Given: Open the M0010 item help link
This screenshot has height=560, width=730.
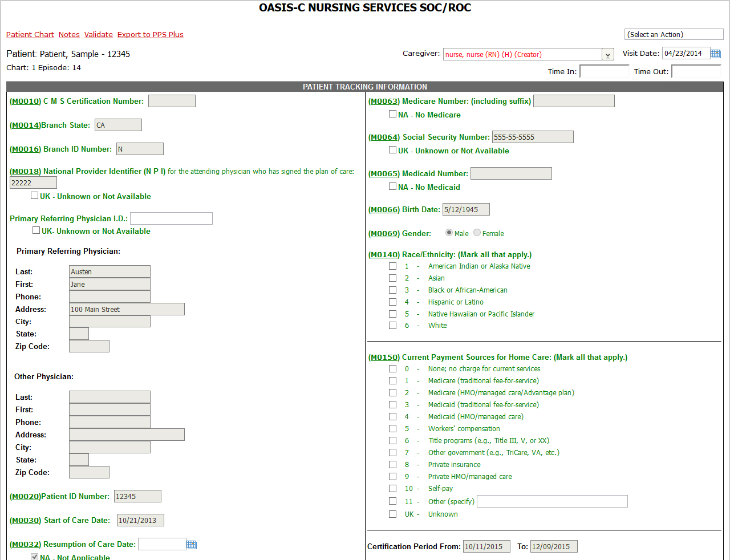Looking at the screenshot, I should click(x=25, y=102).
